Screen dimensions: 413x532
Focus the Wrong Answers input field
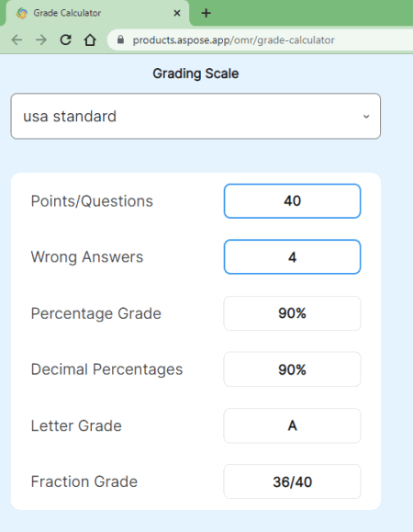tap(292, 257)
